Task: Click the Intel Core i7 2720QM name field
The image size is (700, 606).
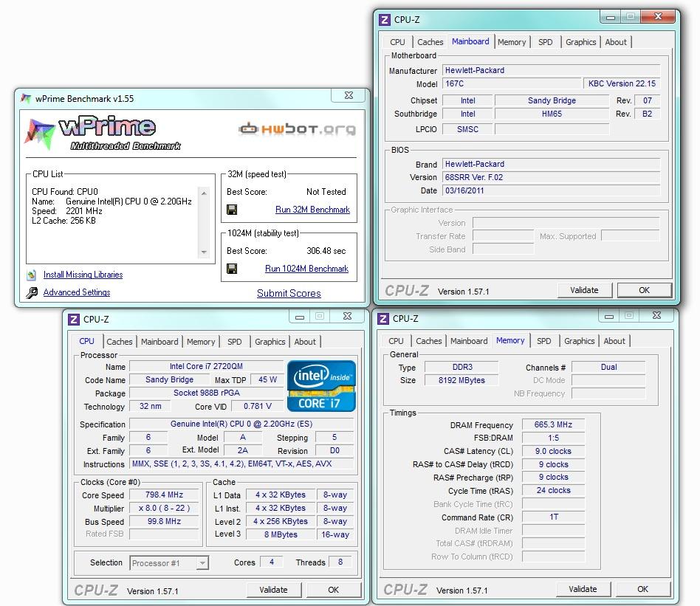Action: click(x=206, y=366)
